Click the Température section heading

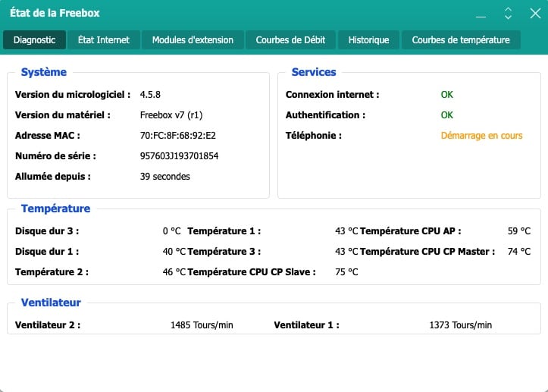(55, 209)
